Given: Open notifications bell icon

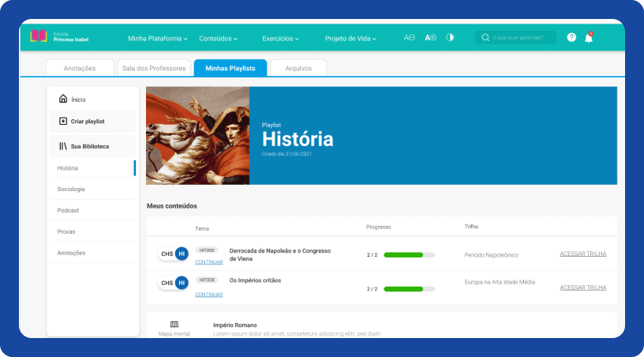Looking at the screenshot, I should pos(589,37).
